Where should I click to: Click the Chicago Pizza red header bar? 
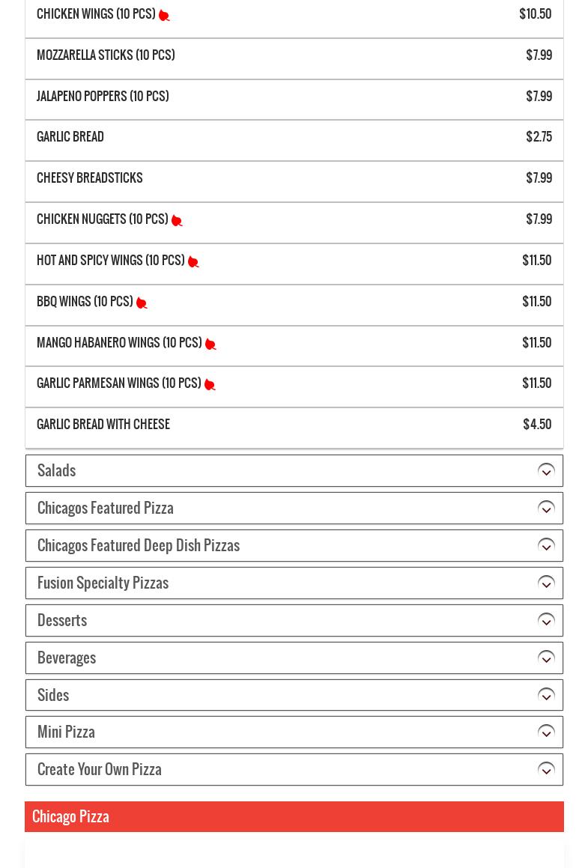(294, 816)
